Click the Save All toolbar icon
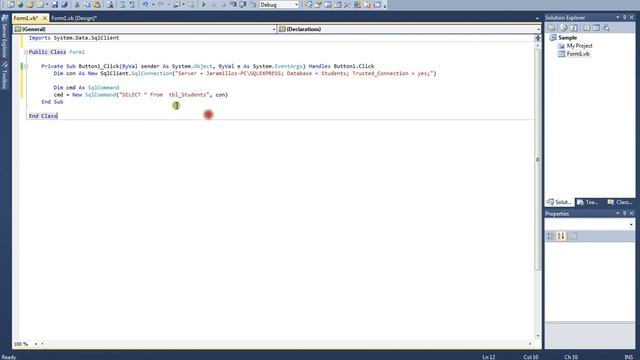The image size is (640, 360). coord(64,4)
